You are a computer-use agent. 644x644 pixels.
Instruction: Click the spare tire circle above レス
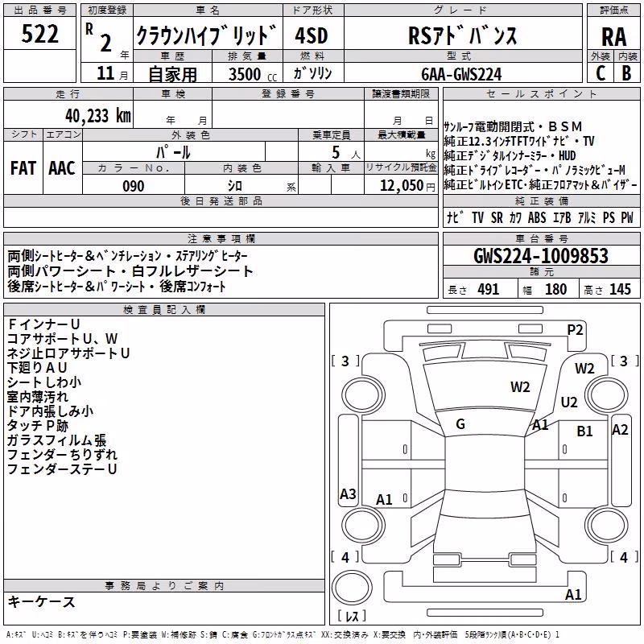tap(352, 587)
